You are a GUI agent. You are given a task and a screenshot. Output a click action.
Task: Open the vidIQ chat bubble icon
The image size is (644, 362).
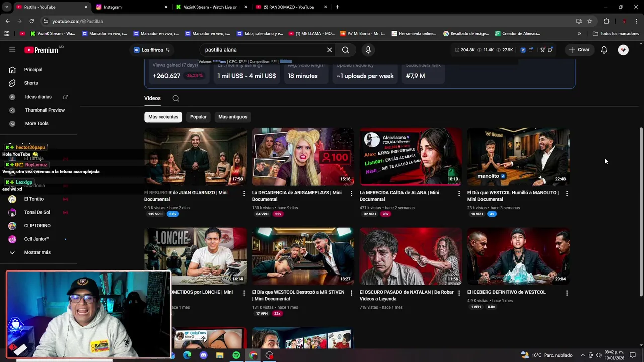(x=550, y=50)
